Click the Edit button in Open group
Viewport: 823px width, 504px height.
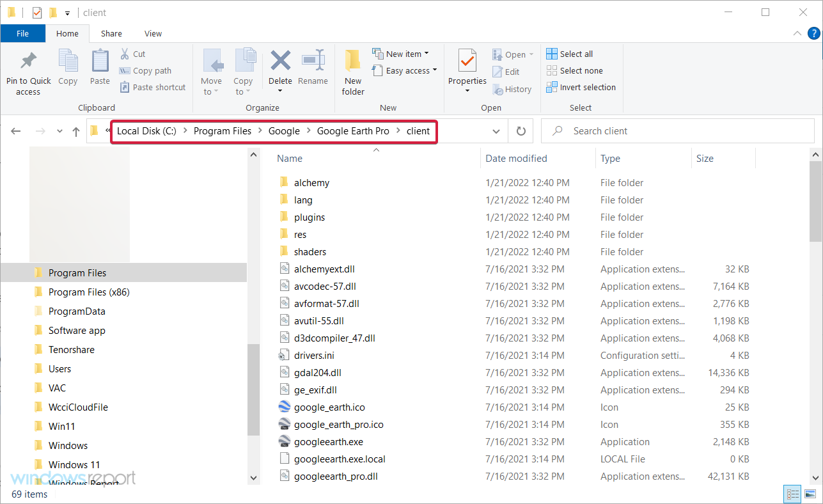506,72
